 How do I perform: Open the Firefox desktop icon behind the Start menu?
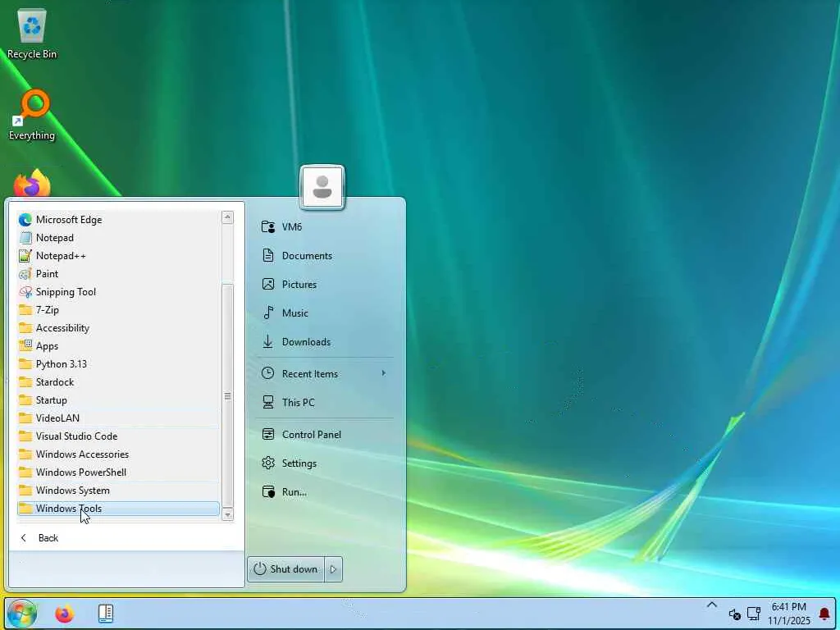point(32,183)
